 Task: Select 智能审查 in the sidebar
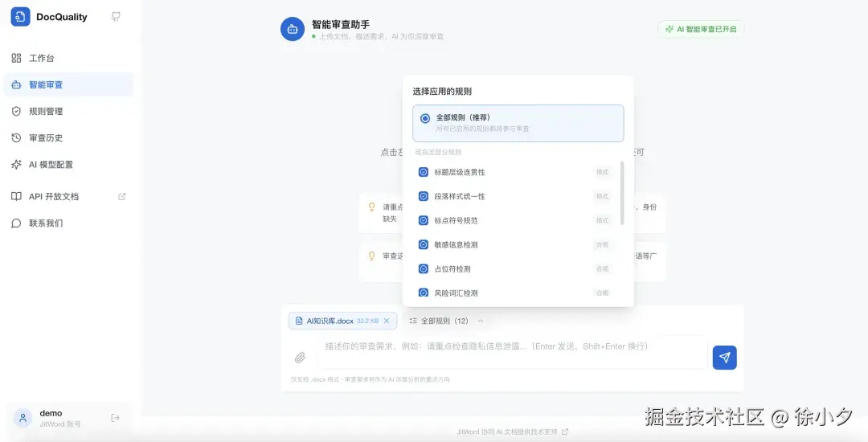[68, 84]
